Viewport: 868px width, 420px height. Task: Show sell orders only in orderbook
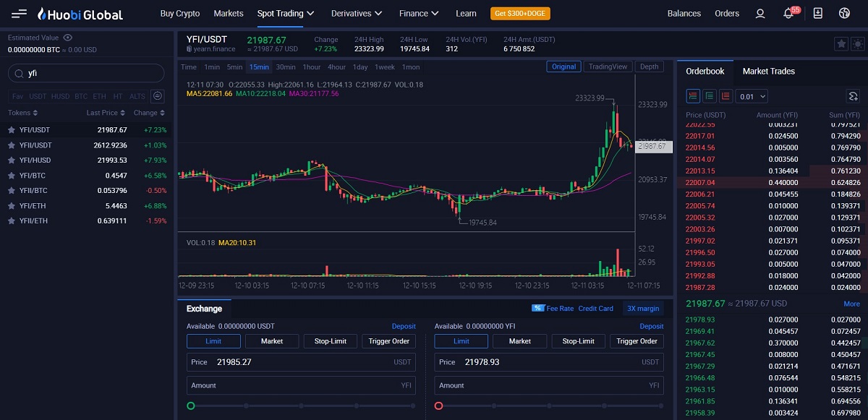726,96
